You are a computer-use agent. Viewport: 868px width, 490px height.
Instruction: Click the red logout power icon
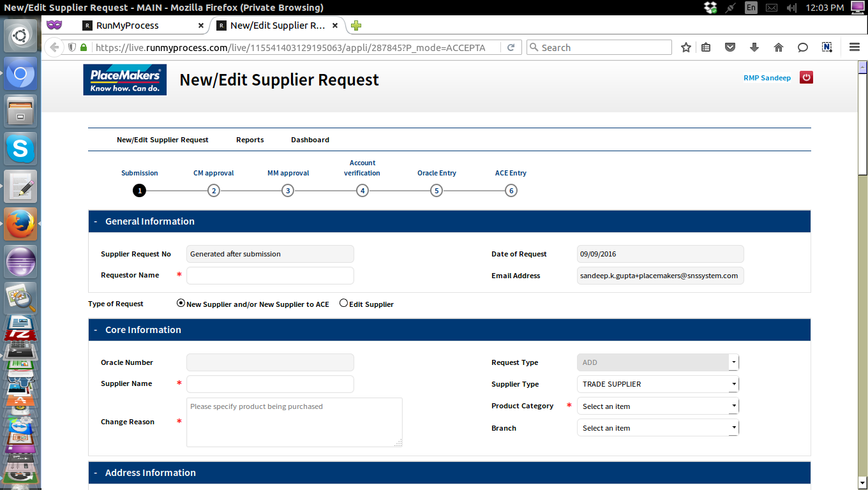(x=806, y=78)
